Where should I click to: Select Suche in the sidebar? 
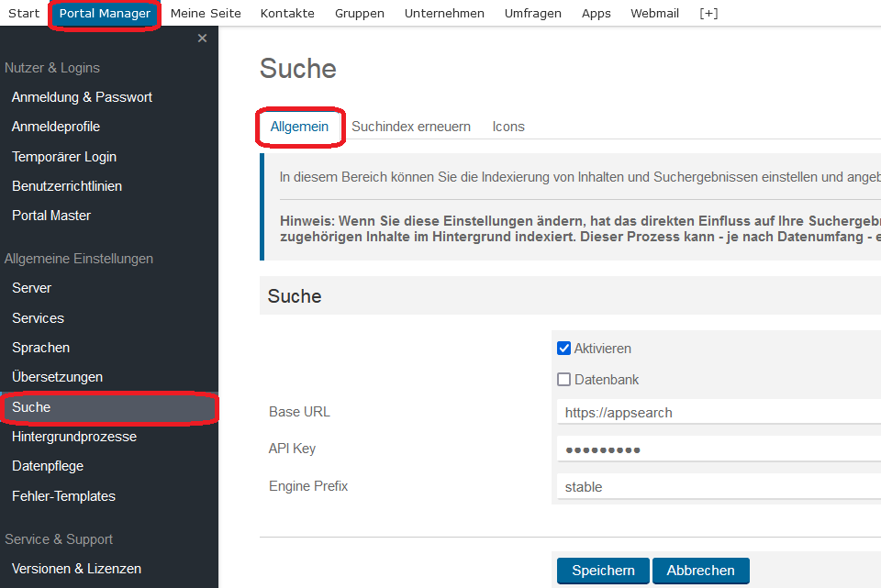tap(109, 407)
